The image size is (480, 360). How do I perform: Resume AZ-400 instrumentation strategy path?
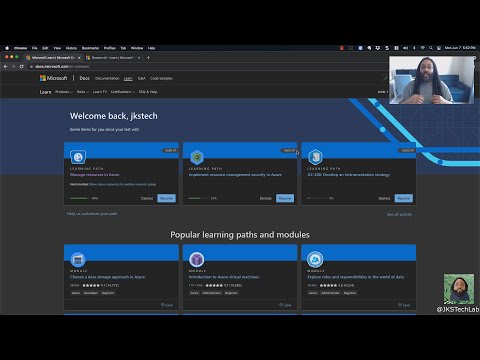404,198
